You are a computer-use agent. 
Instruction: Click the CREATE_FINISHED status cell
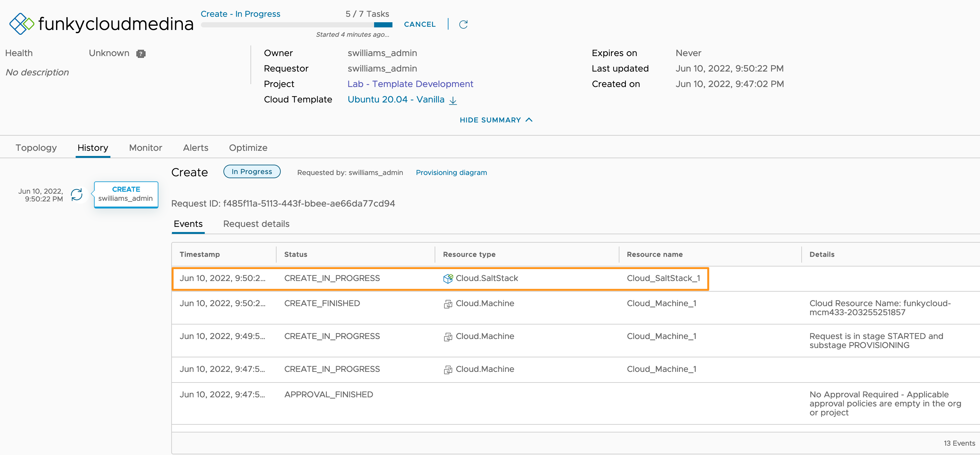pos(322,304)
